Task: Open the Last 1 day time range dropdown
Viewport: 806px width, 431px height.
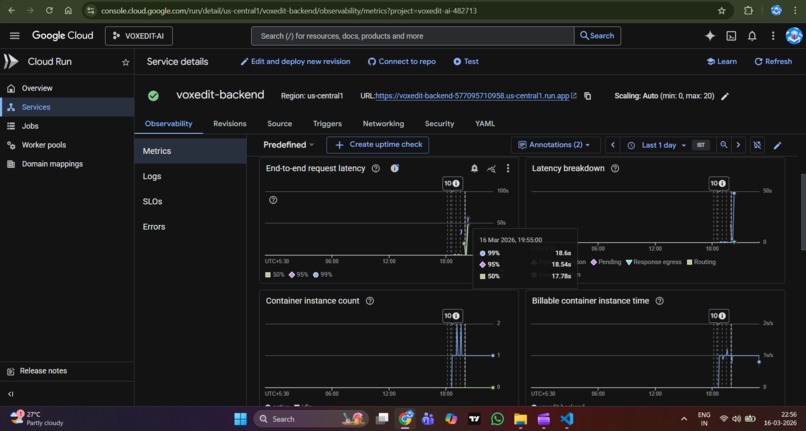Action: pos(657,145)
